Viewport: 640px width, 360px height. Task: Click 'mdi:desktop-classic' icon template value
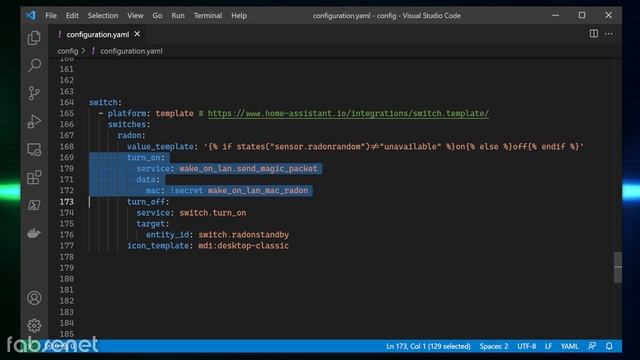(243, 246)
